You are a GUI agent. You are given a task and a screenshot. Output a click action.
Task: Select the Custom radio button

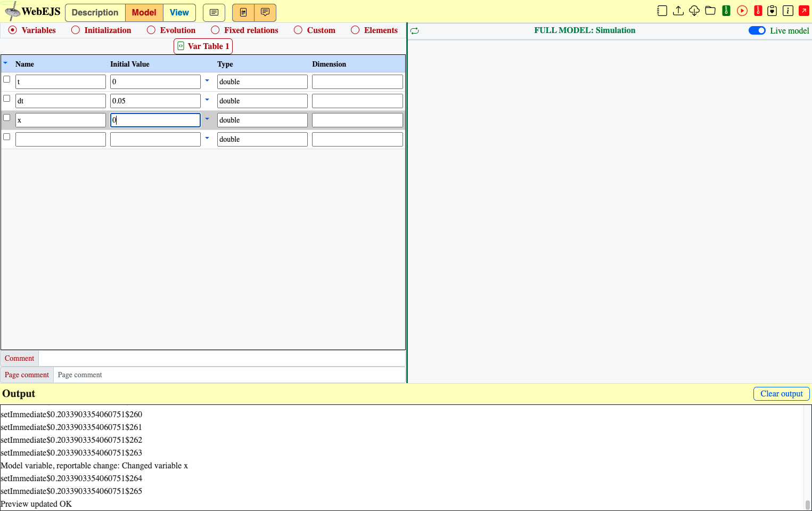coord(298,30)
